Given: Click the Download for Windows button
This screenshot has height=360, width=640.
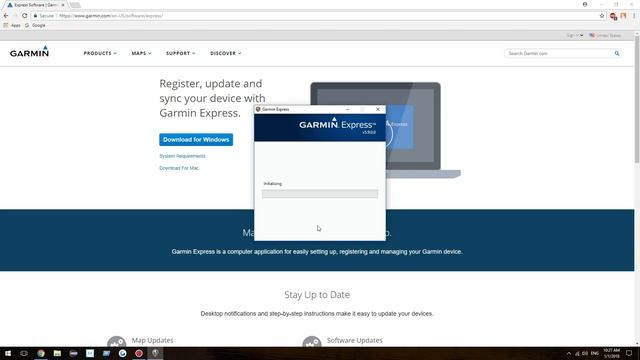Looking at the screenshot, I should pos(196,140).
